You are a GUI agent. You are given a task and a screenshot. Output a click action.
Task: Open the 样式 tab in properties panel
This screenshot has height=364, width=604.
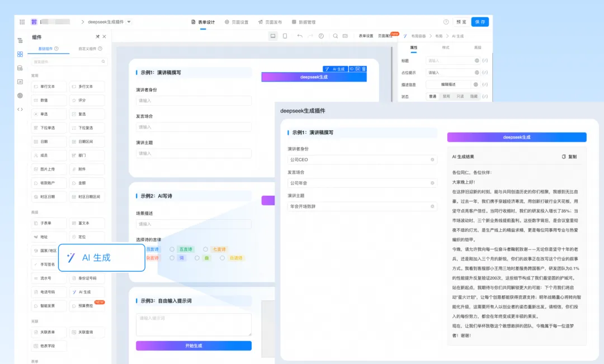coord(446,48)
